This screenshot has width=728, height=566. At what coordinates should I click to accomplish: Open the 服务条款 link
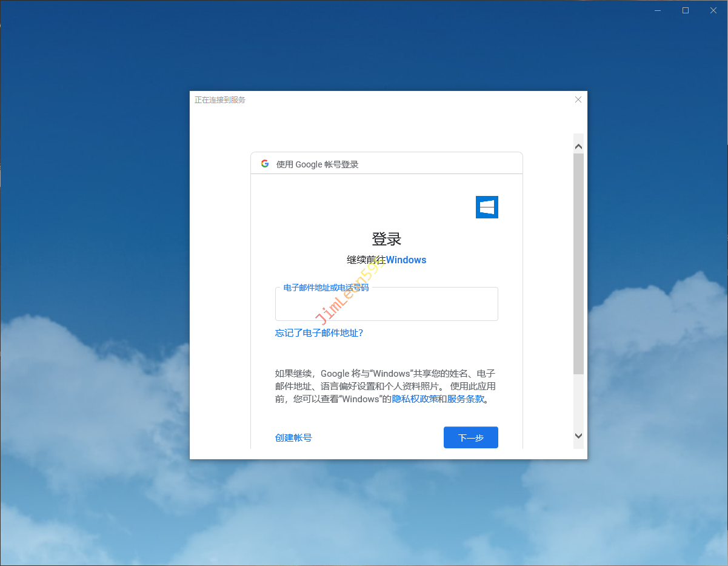[466, 399]
